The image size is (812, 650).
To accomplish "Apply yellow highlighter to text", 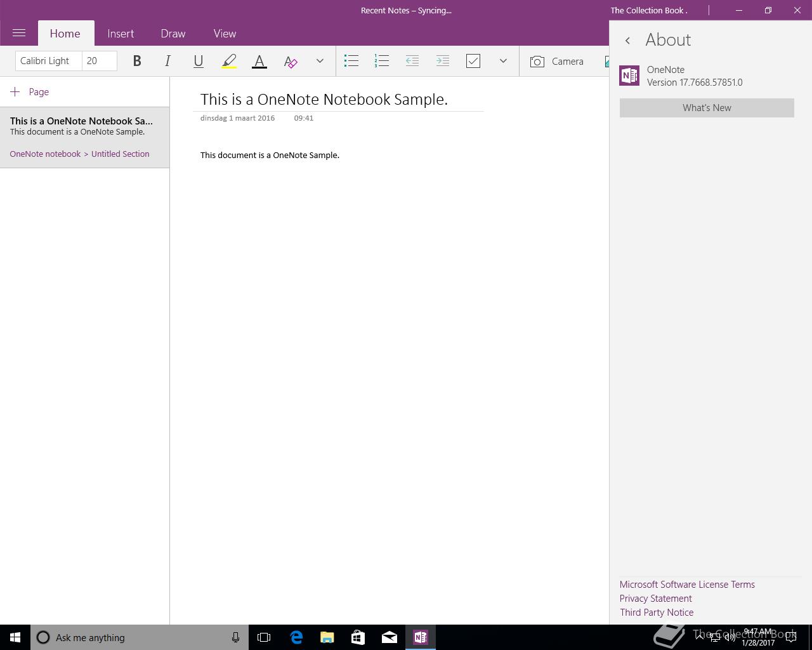I will (x=229, y=61).
